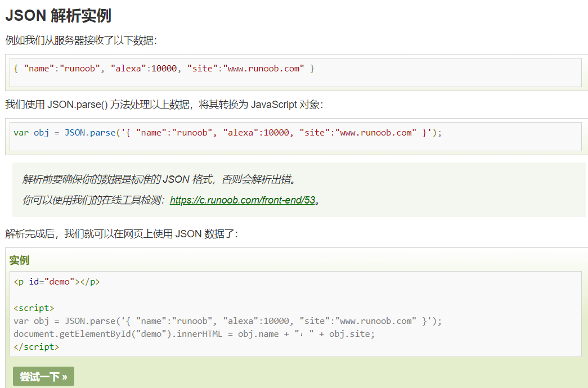Viewport: 588px width, 388px height.
Task: Click the sentence 我们使用 JSON.parse() 方法处理以上数据
Action: click(164, 104)
